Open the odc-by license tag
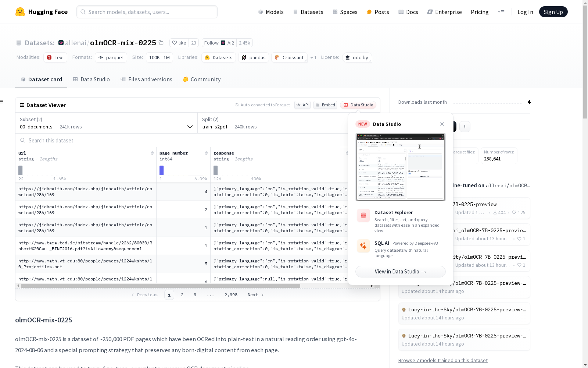Viewport: 588px width, 368px height. pos(357,57)
